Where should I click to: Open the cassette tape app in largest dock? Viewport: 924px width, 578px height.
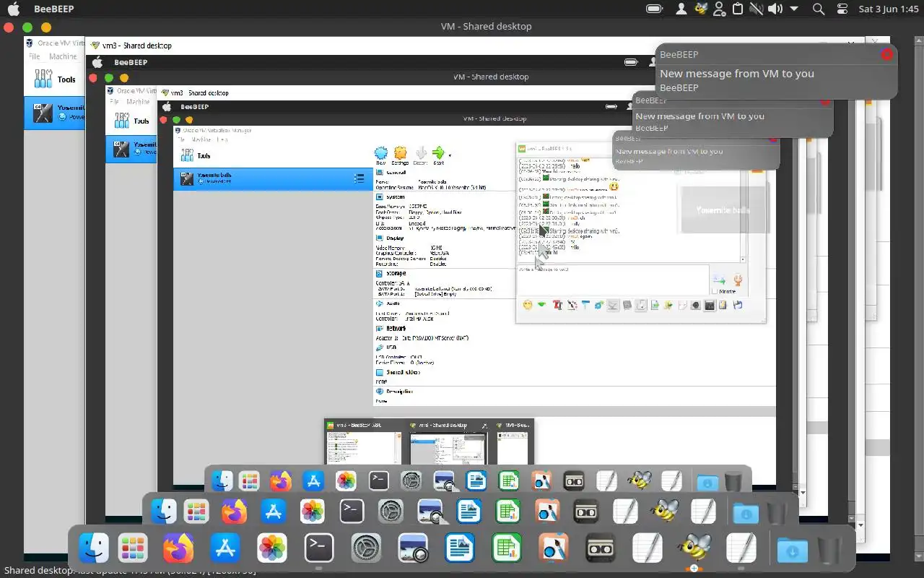600,548
